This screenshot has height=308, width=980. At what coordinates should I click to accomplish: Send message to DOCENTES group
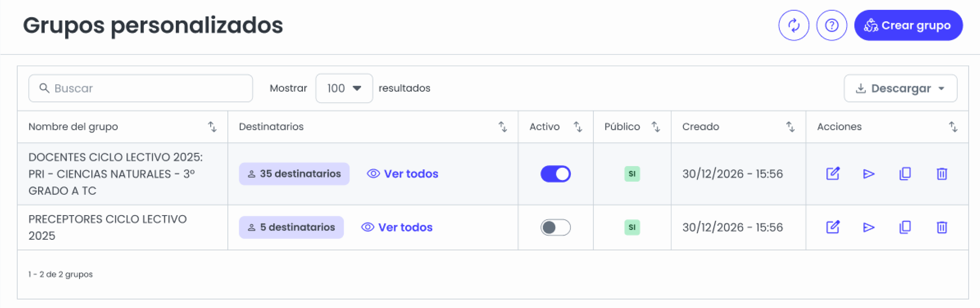pyautogui.click(x=869, y=174)
